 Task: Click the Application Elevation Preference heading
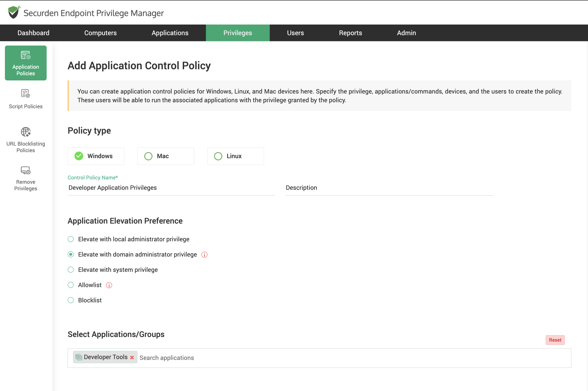125,221
